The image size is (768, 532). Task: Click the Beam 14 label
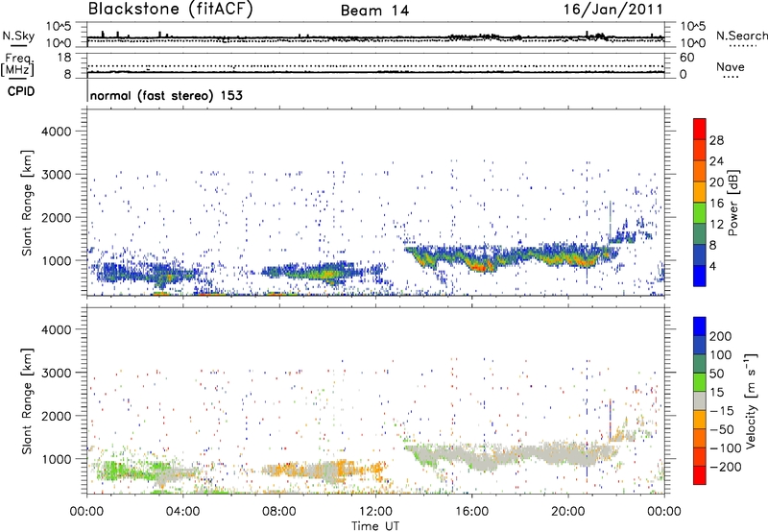click(374, 11)
